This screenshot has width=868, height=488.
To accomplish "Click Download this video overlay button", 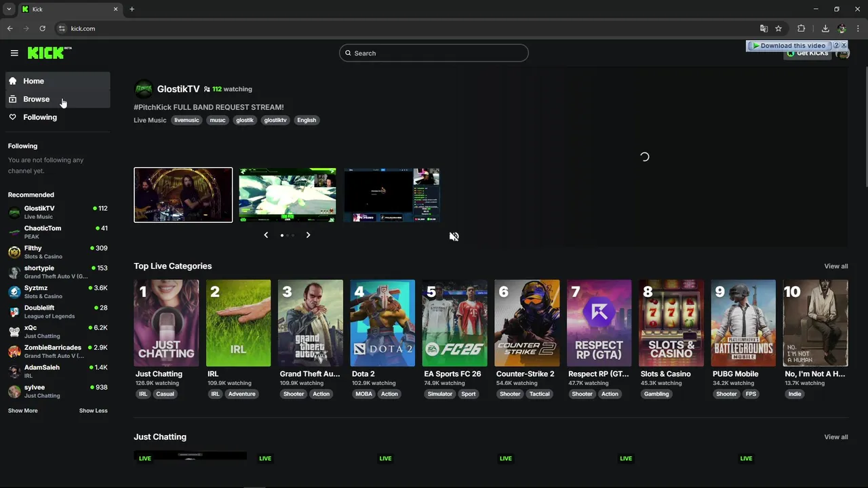I will (x=788, y=45).
